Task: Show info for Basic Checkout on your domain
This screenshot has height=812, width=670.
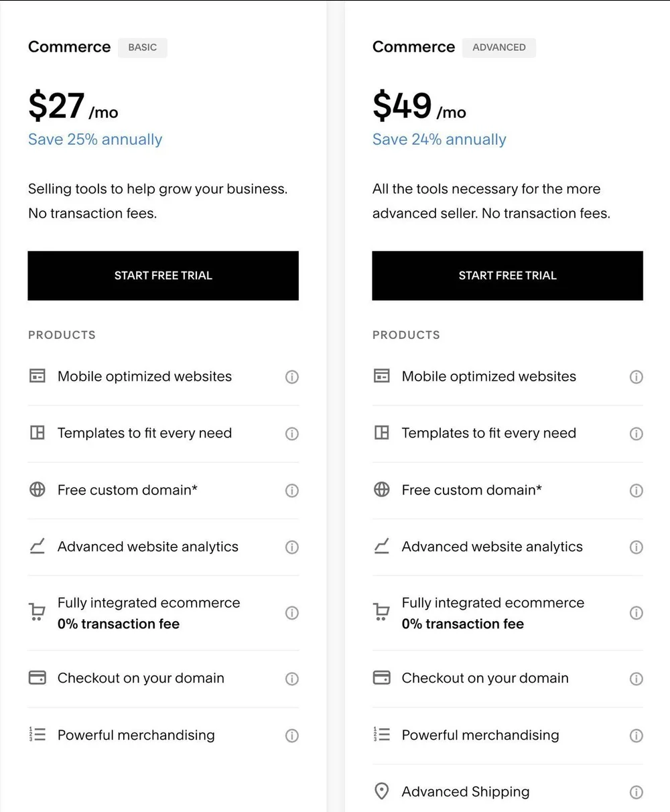Action: click(x=291, y=679)
